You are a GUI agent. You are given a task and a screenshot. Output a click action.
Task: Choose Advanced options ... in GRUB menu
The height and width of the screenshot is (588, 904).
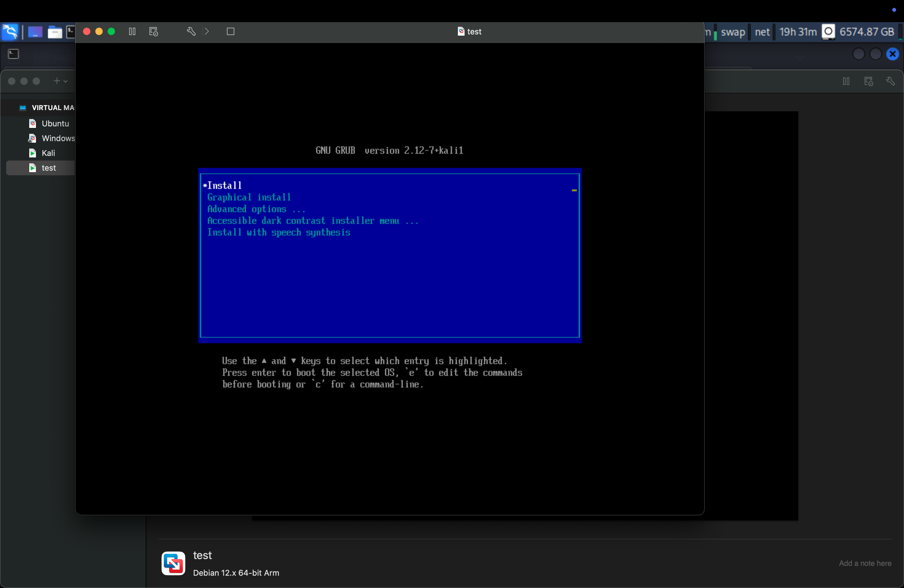click(x=256, y=209)
